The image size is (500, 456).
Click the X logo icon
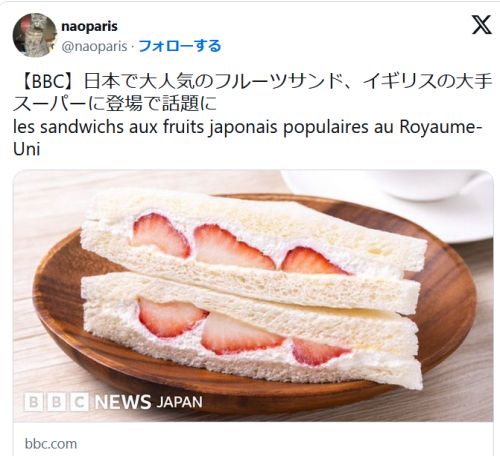point(482,25)
